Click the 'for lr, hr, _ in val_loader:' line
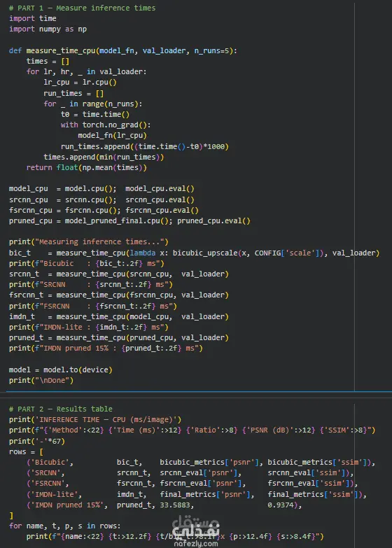This screenshot has height=548, width=392. (86, 71)
